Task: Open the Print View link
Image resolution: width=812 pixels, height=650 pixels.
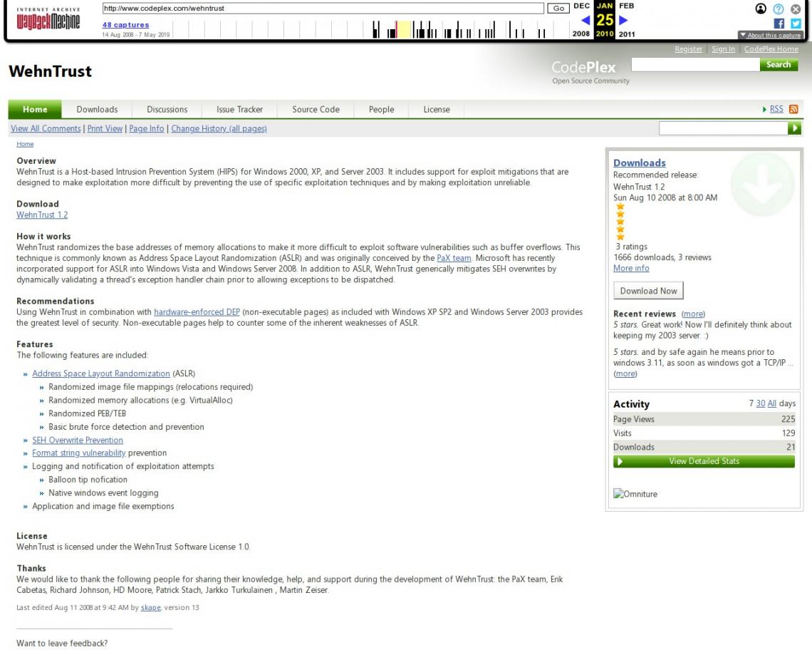Action: tap(105, 128)
